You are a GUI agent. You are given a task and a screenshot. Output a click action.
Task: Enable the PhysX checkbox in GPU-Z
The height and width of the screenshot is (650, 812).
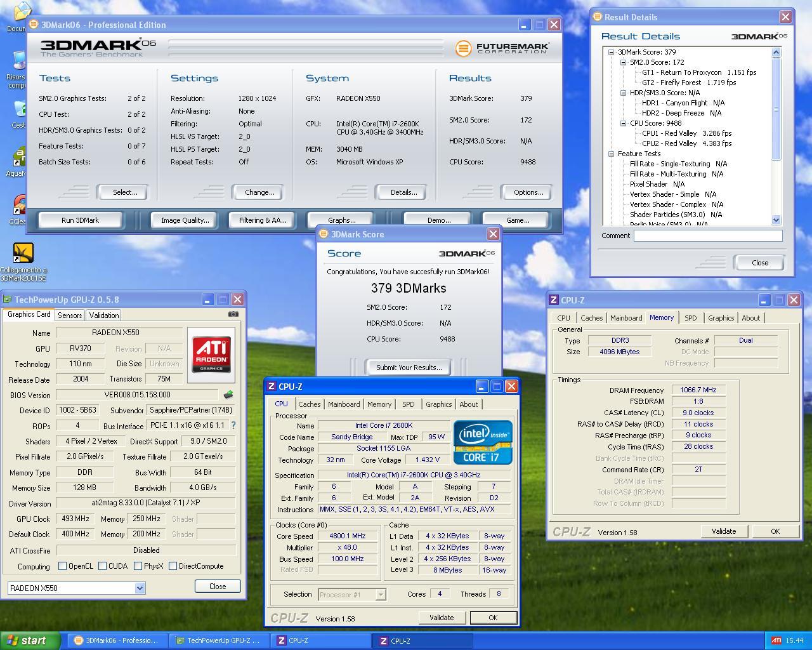(138, 566)
